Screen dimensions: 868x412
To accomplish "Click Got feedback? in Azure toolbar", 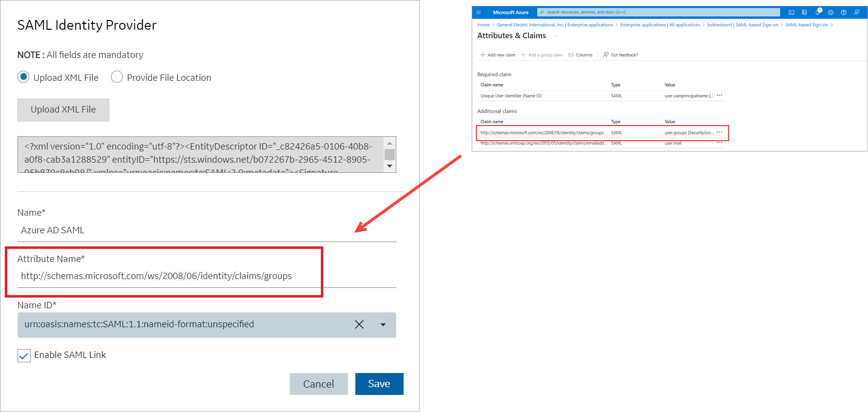I will coord(620,55).
